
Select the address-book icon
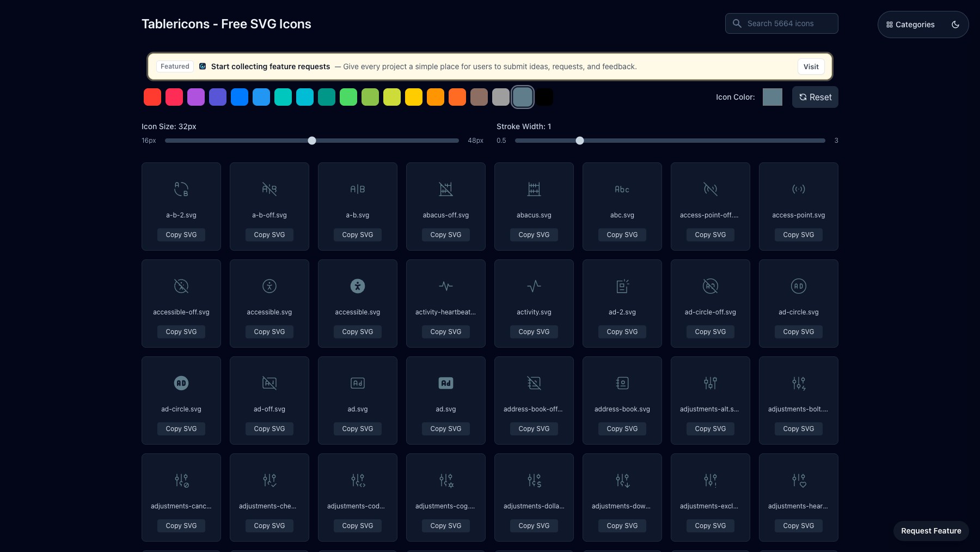pyautogui.click(x=622, y=383)
